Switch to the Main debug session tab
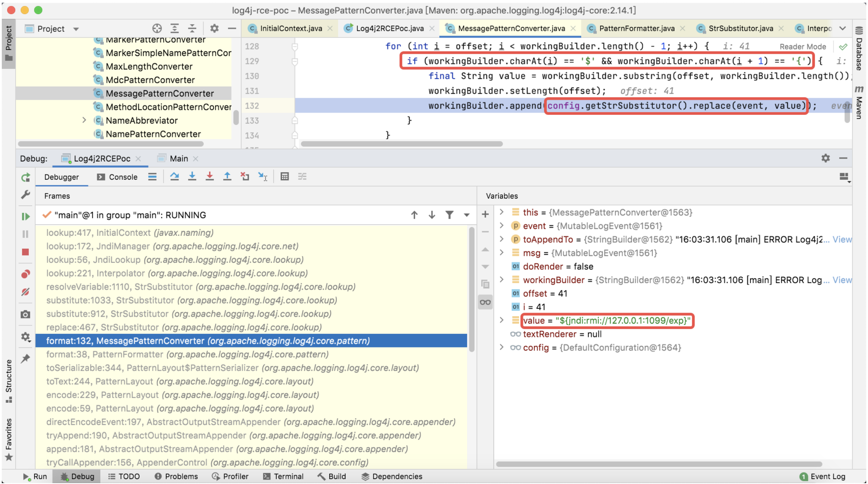 [x=179, y=159]
